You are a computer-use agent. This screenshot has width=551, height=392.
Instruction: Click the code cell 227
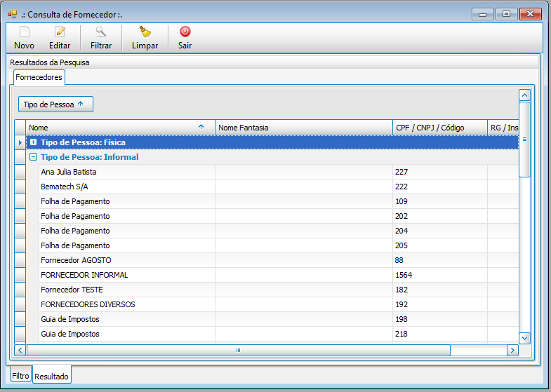tap(440, 172)
